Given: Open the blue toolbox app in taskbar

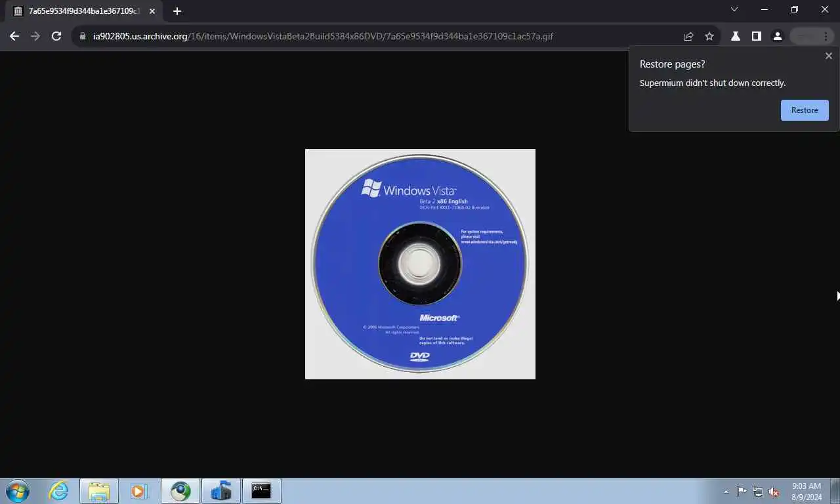Looking at the screenshot, I should coord(221,491).
